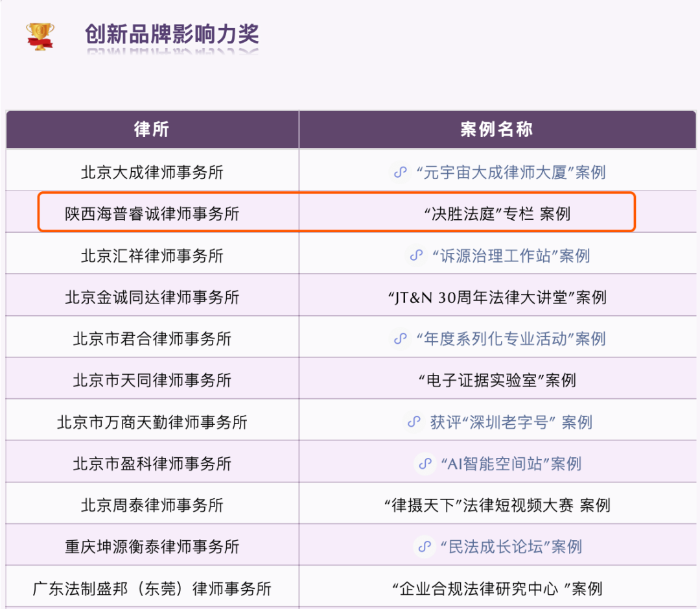Click link icon beside AI智能空间站 case
This screenshot has height=609, width=700.
click(x=425, y=464)
